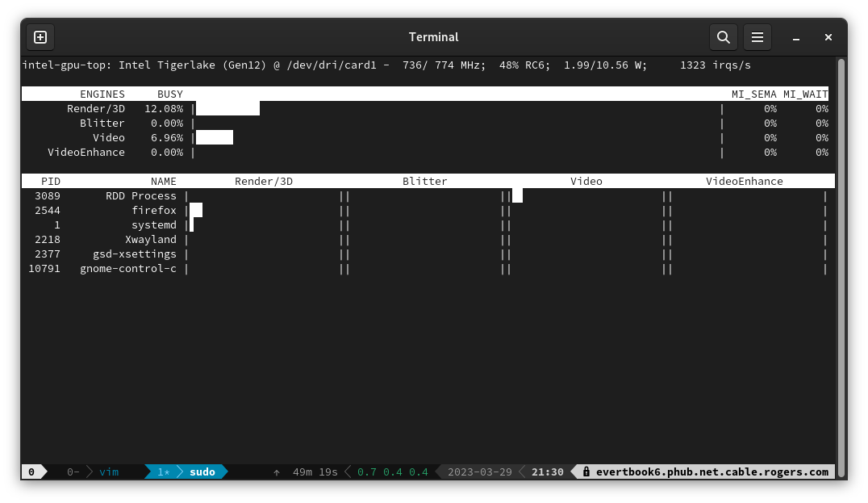Screen dimensions: 868x503
Task: Click the systemd process name
Action: click(x=154, y=225)
